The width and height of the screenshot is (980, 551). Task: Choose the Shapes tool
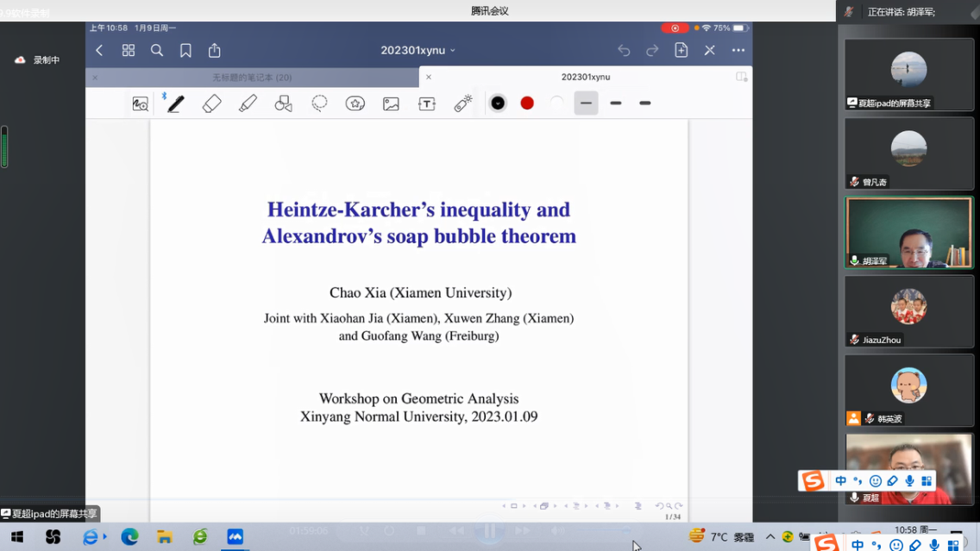[x=283, y=103]
